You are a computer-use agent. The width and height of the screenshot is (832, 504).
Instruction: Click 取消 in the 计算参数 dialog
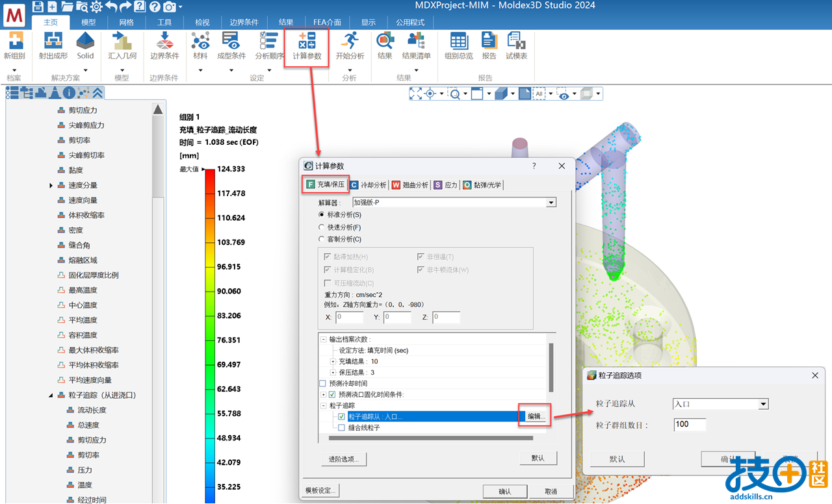coord(551,492)
